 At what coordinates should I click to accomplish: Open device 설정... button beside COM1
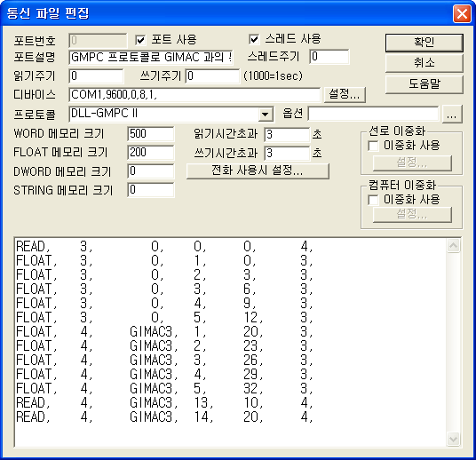[345, 94]
